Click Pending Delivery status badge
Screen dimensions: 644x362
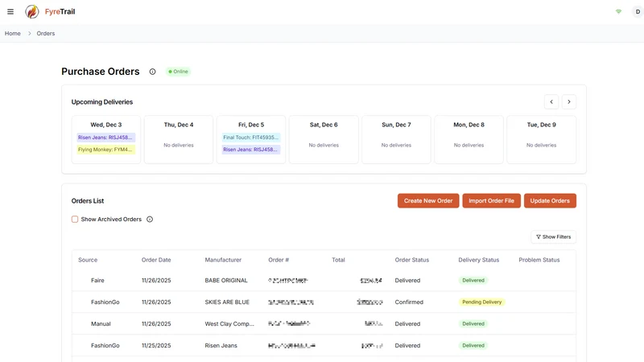(481, 302)
